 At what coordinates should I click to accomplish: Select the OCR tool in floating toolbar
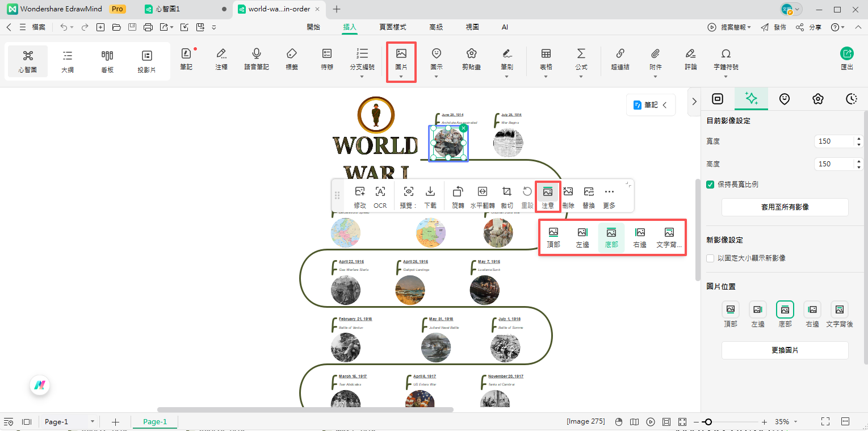380,192
